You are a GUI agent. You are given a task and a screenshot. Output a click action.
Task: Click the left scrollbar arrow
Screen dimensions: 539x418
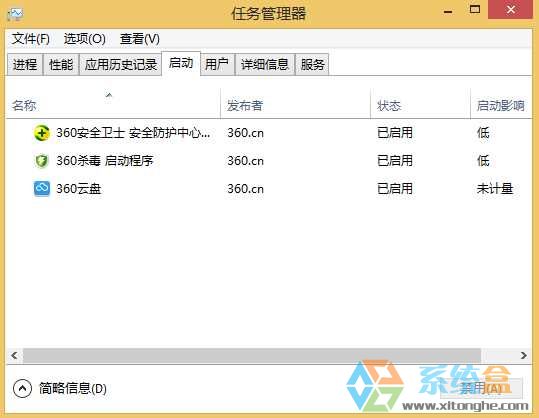click(x=14, y=355)
